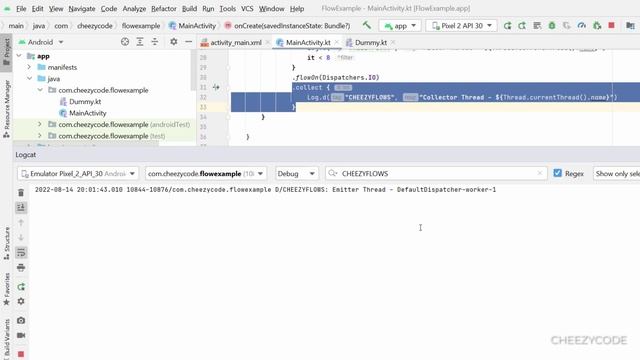Open the Android project view dropdown
The height and width of the screenshot is (360, 640).
point(40,42)
